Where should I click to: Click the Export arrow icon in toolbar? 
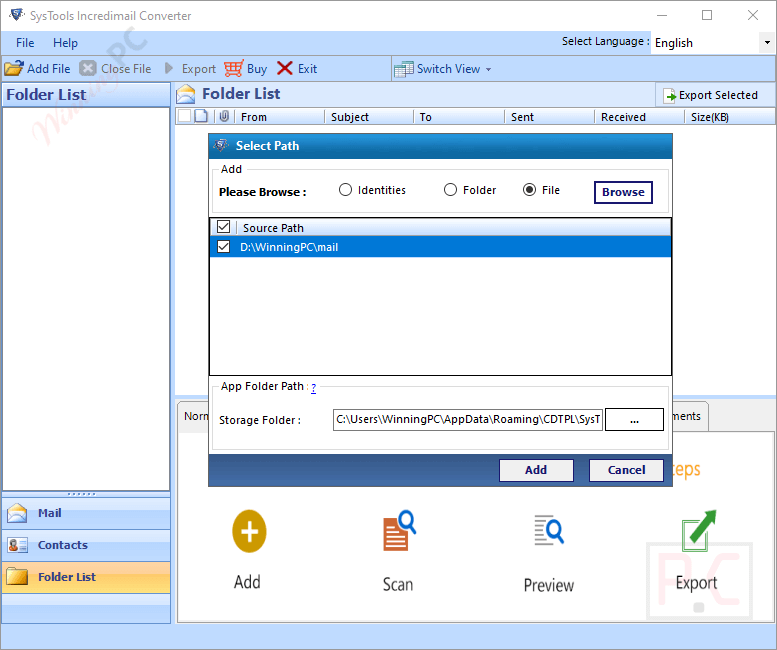coord(169,68)
